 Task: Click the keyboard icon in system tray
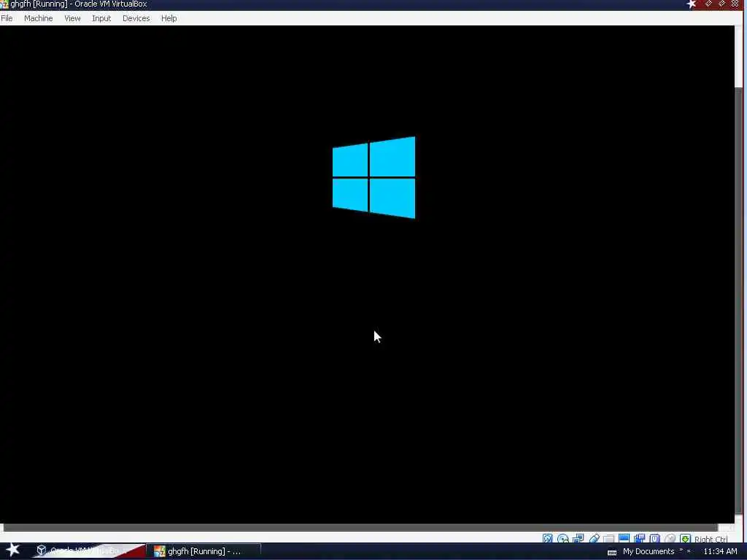coord(612,552)
